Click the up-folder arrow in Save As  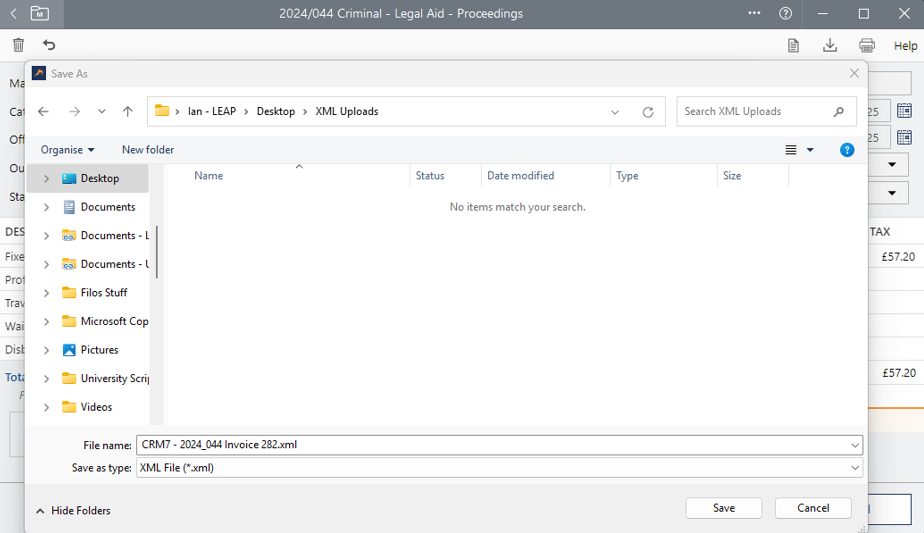tap(128, 112)
